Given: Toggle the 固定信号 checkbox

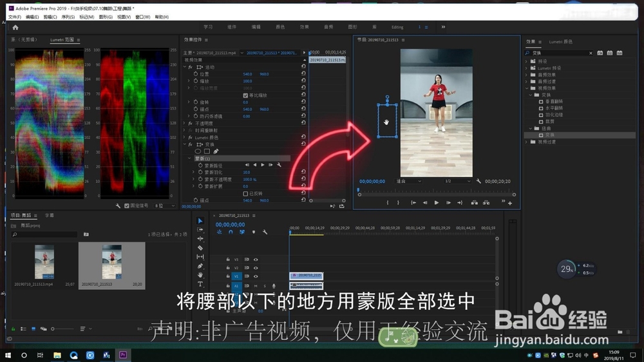Looking at the screenshot, I should click(x=126, y=205).
